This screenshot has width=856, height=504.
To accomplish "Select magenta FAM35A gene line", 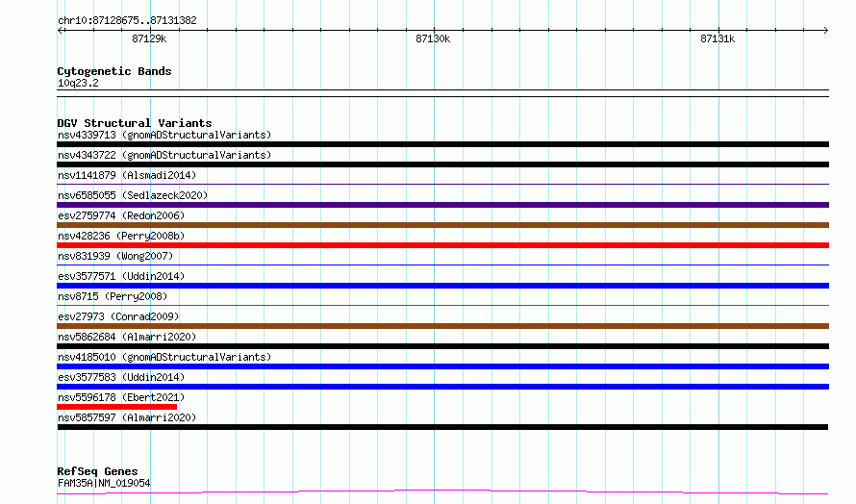I will 442,492.
